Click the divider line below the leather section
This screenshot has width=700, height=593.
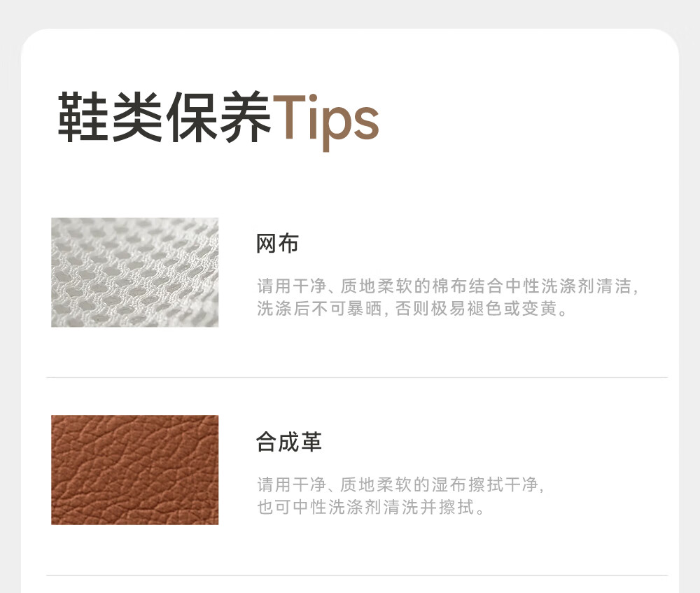(x=357, y=575)
